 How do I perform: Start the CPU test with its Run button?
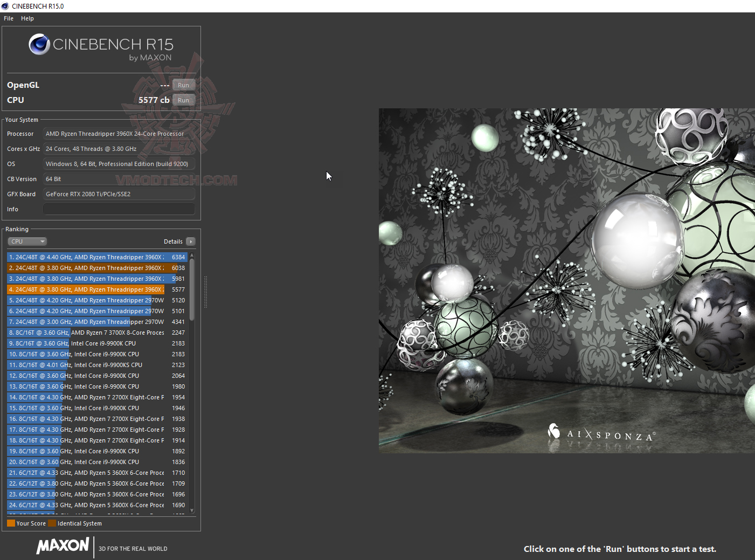coord(184,100)
